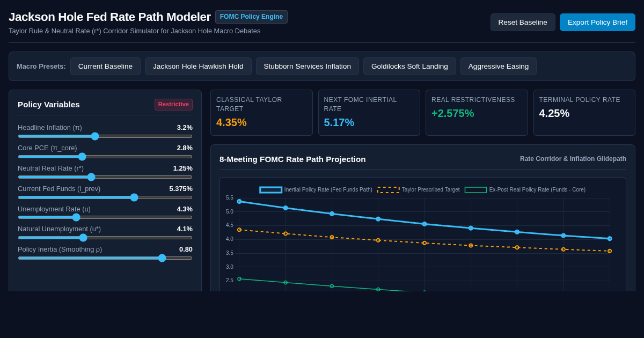Export the policy brief
644x338 pixels.
(x=597, y=22)
